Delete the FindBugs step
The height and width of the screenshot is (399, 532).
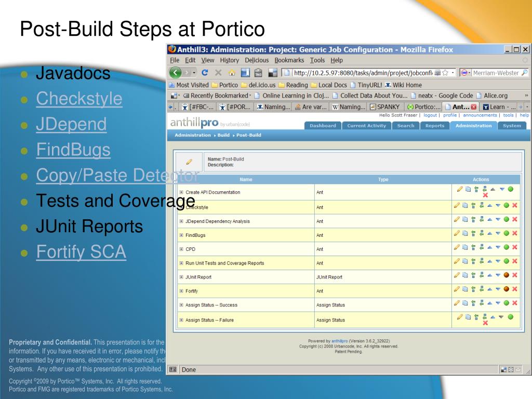515,233
